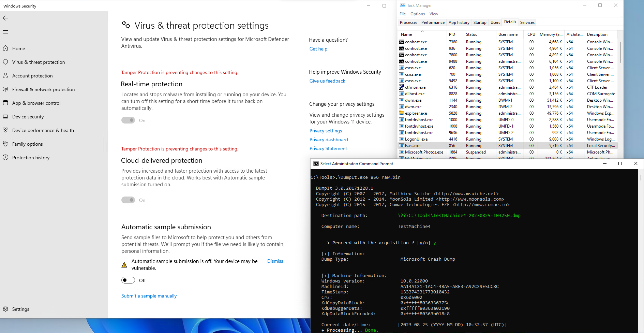Viewport: 644px width, 333px height.
Task: Click the Firewall & network protection icon
Action: (5, 89)
